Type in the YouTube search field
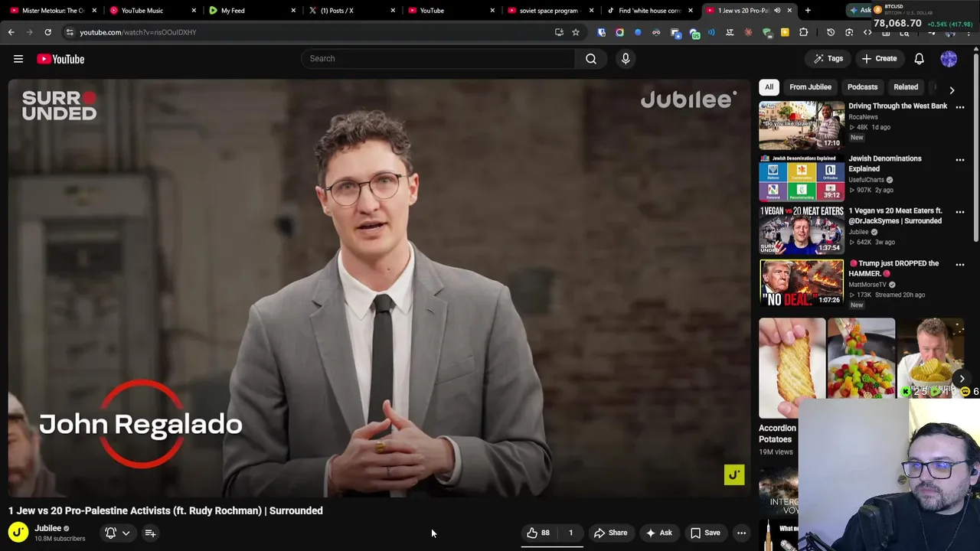The image size is (980, 551). pyautogui.click(x=438, y=58)
